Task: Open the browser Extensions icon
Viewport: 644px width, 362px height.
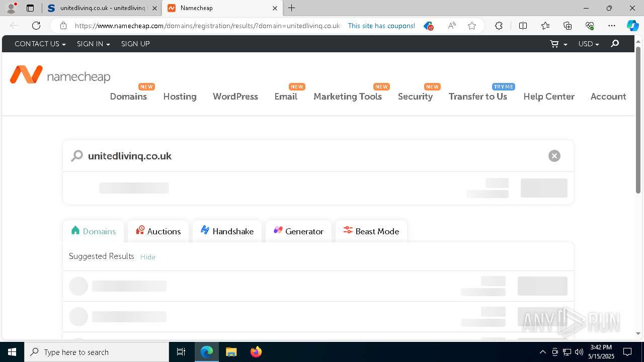Action: pyautogui.click(x=499, y=26)
